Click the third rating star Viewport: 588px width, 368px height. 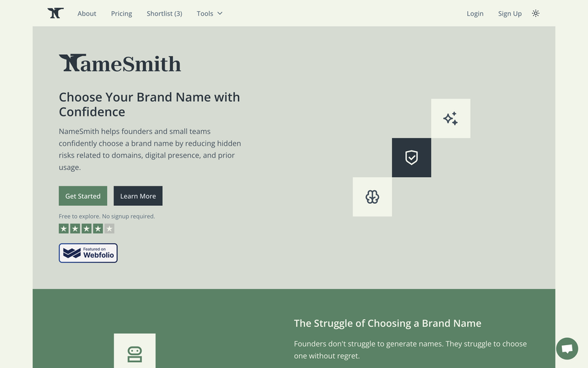pyautogui.click(x=87, y=229)
